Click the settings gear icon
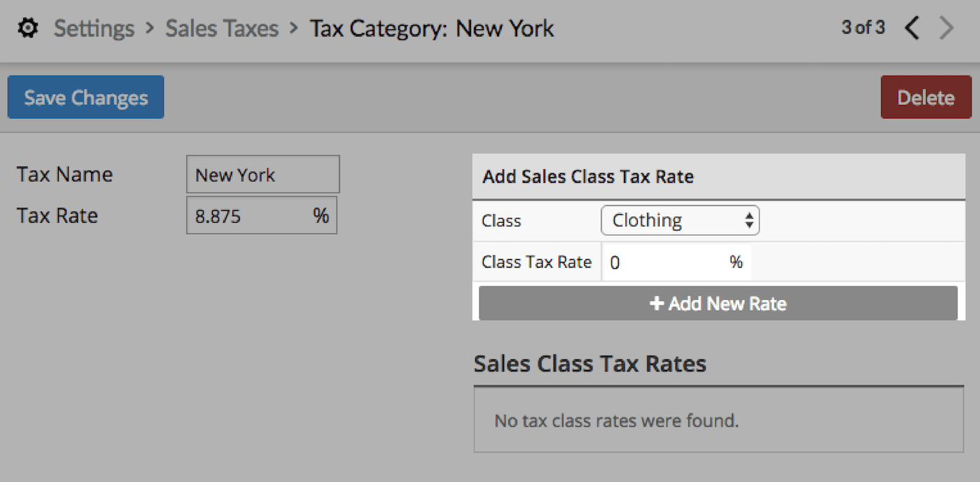Screen dimensions: 980x482 (28, 29)
